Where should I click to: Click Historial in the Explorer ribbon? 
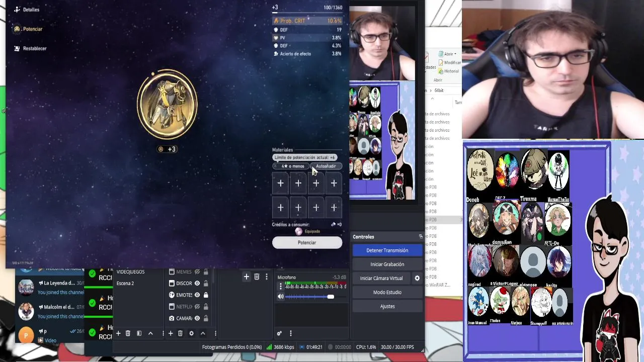click(448, 71)
